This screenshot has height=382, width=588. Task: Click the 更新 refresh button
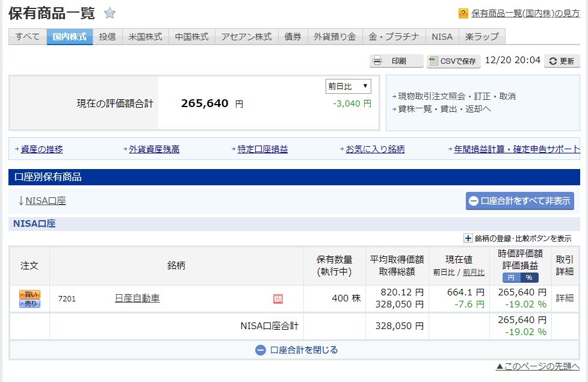click(x=562, y=61)
